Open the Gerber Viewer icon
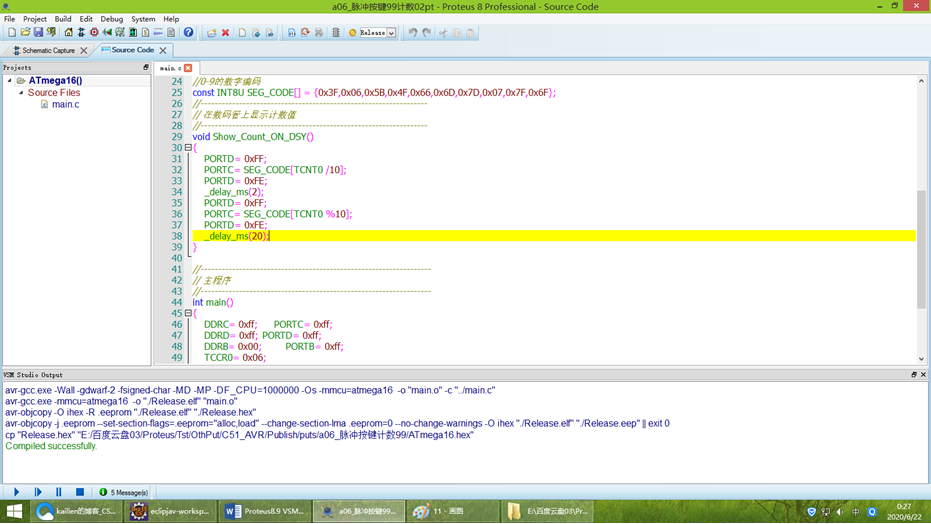Image resolution: width=931 pixels, height=524 pixels. [120, 33]
